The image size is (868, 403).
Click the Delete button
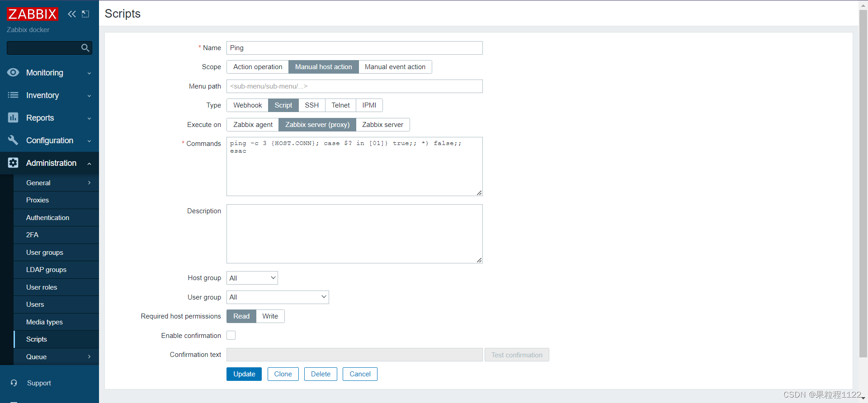321,374
